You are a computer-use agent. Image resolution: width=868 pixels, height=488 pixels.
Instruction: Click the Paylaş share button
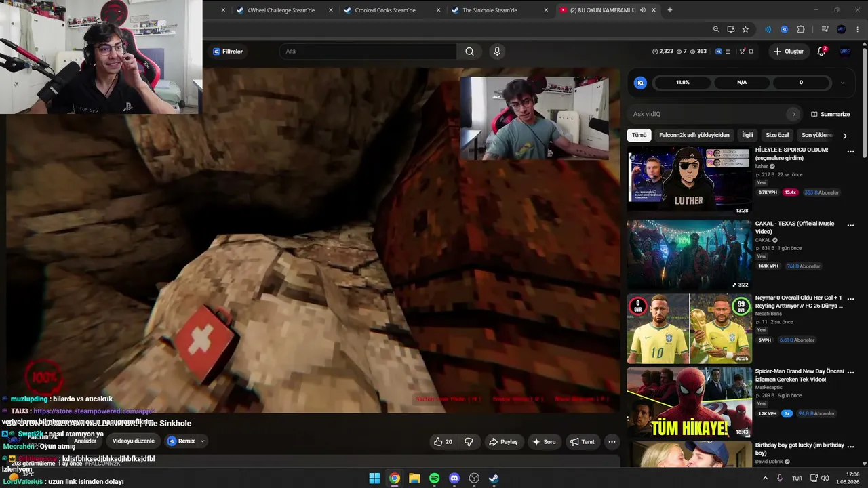(x=503, y=441)
